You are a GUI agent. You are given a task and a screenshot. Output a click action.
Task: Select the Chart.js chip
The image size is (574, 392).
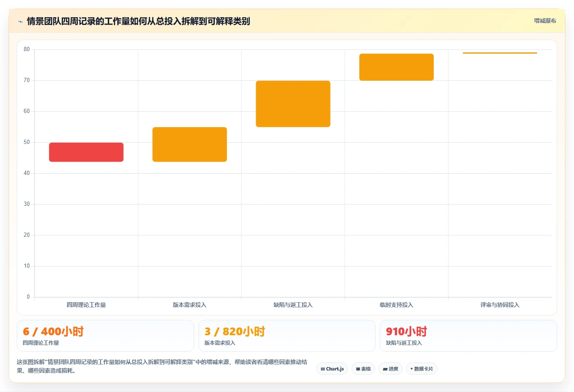click(x=332, y=369)
